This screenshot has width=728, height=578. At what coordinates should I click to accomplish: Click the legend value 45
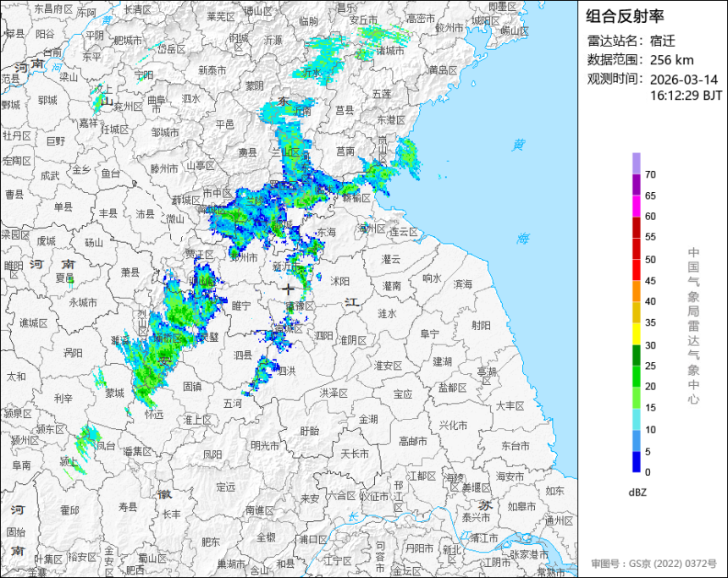[x=650, y=281]
